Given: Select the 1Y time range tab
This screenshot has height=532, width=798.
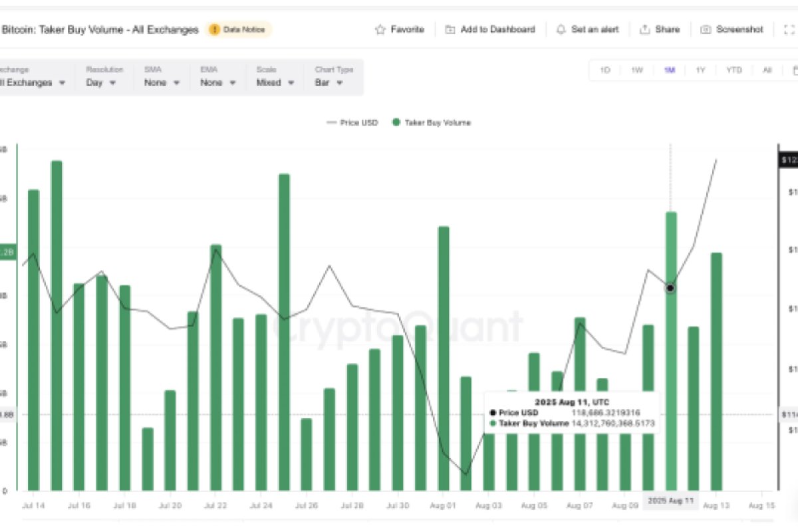Looking at the screenshot, I should point(700,70).
